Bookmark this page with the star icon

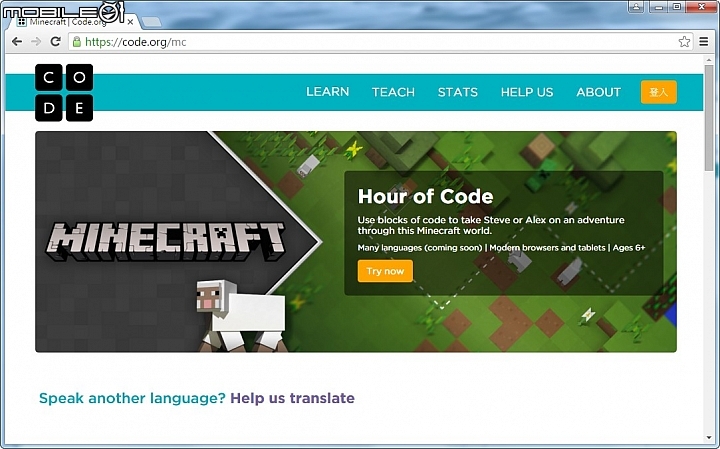click(684, 42)
